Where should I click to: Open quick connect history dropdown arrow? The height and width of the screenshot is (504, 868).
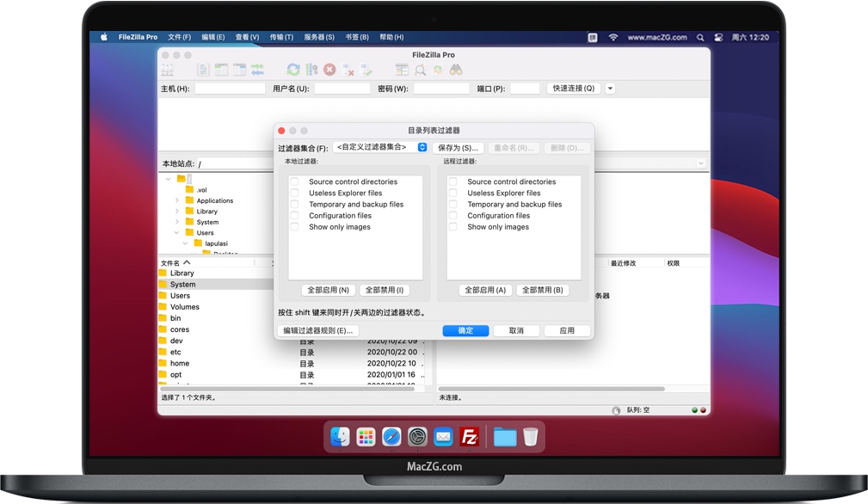(x=610, y=89)
